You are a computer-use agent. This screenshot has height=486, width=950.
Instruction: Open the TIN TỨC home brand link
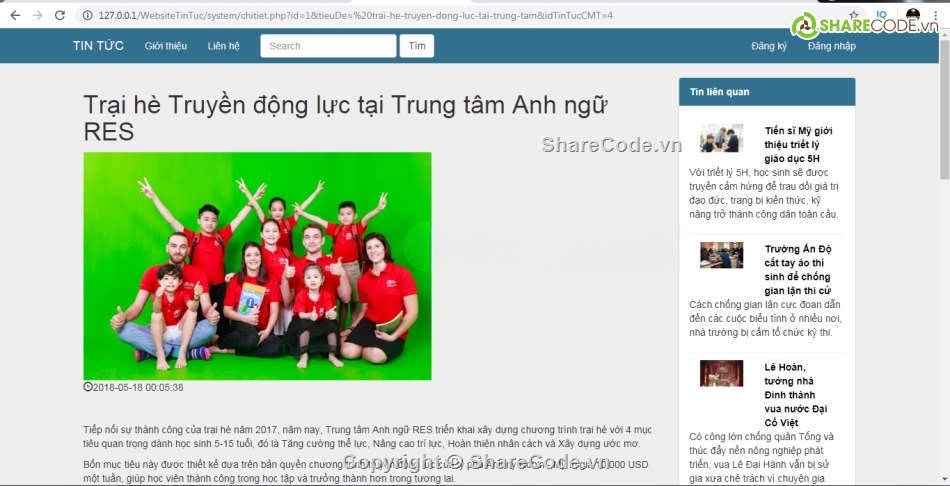point(98,46)
